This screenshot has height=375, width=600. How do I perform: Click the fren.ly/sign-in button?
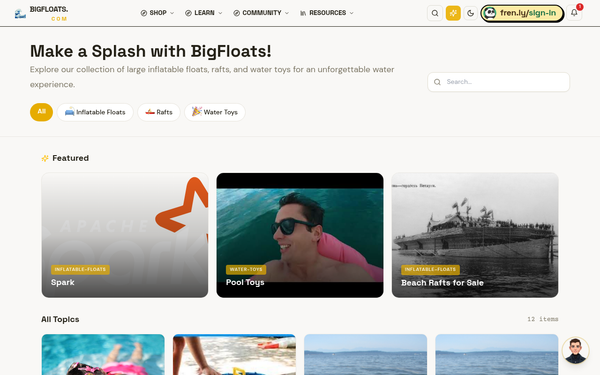tap(522, 13)
